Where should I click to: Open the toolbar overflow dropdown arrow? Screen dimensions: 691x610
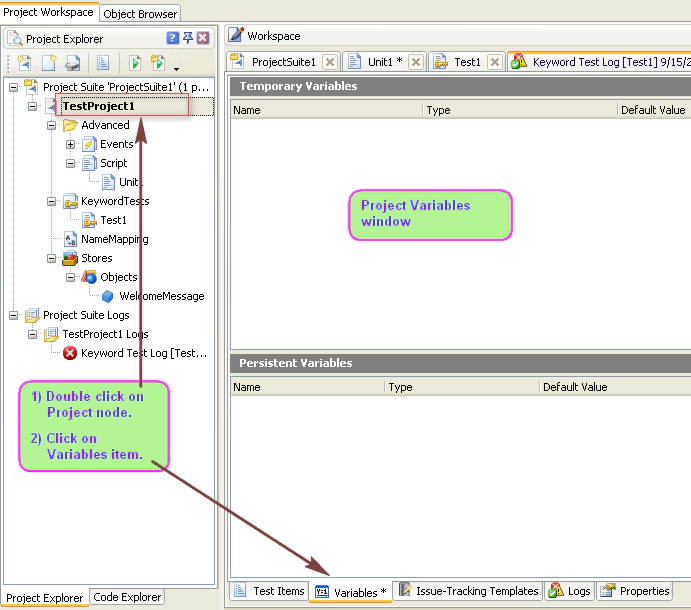177,68
